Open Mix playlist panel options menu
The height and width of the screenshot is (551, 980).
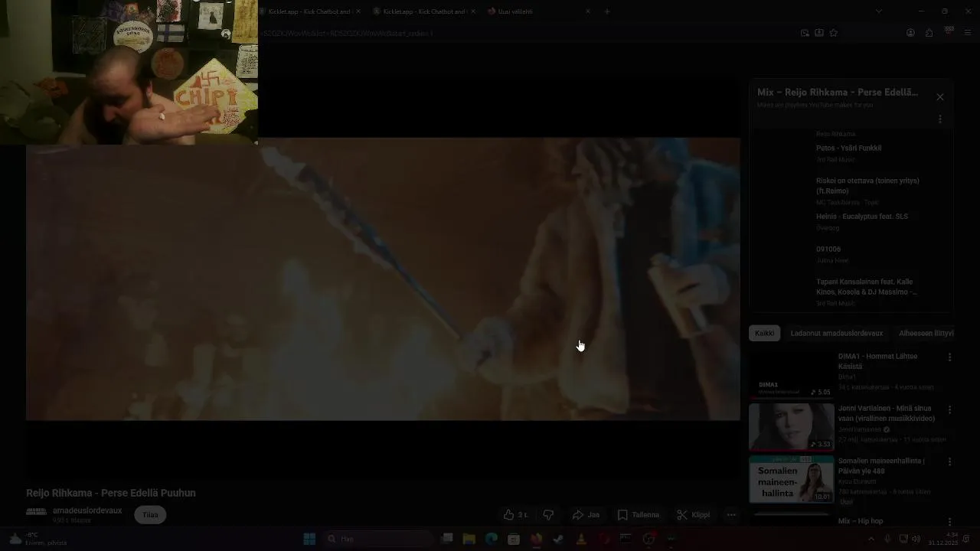pos(940,119)
